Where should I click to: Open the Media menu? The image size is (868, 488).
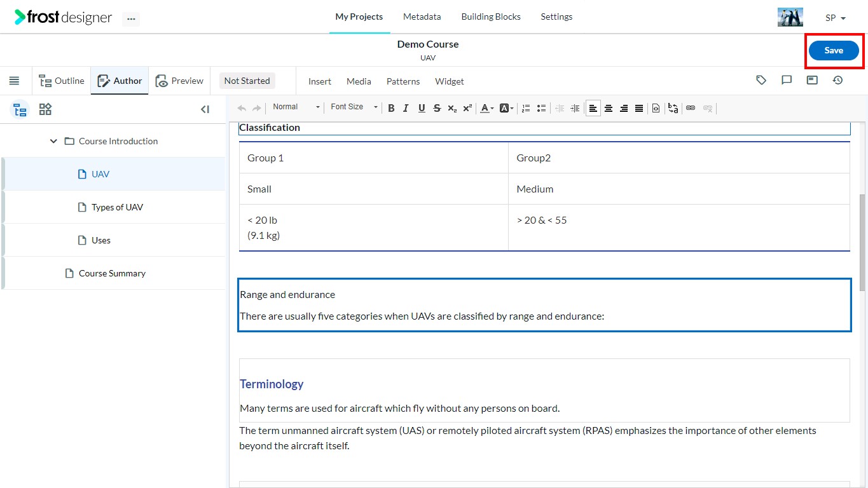point(359,81)
